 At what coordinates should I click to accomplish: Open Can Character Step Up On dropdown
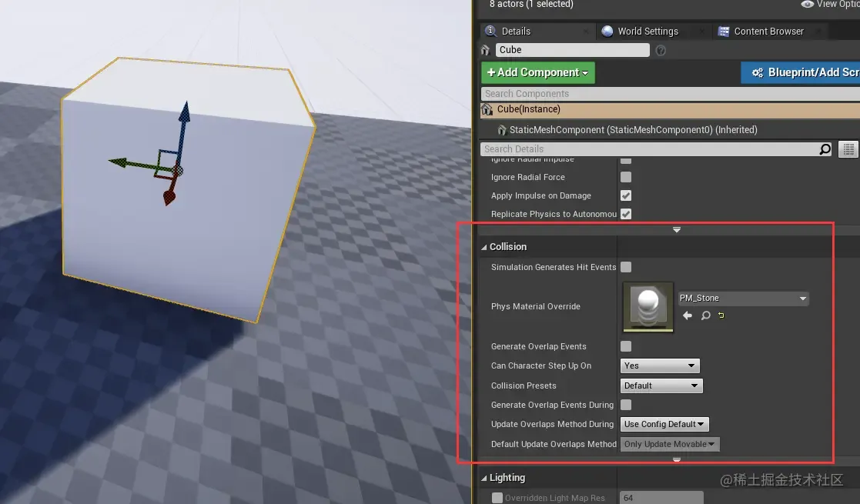pyautogui.click(x=660, y=365)
